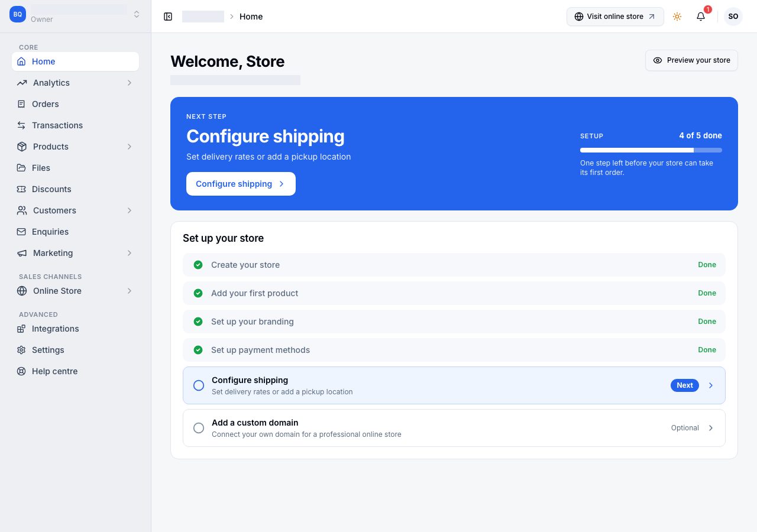Click the Home icon in sidebar
The width and height of the screenshot is (757, 532).
(21, 61)
